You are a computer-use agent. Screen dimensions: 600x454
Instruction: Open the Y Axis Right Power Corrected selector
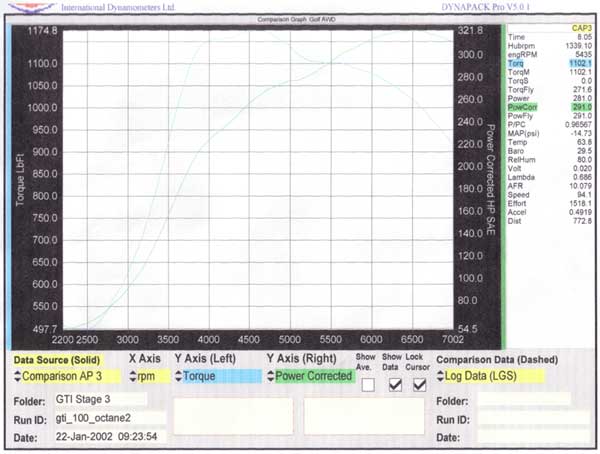click(311, 376)
